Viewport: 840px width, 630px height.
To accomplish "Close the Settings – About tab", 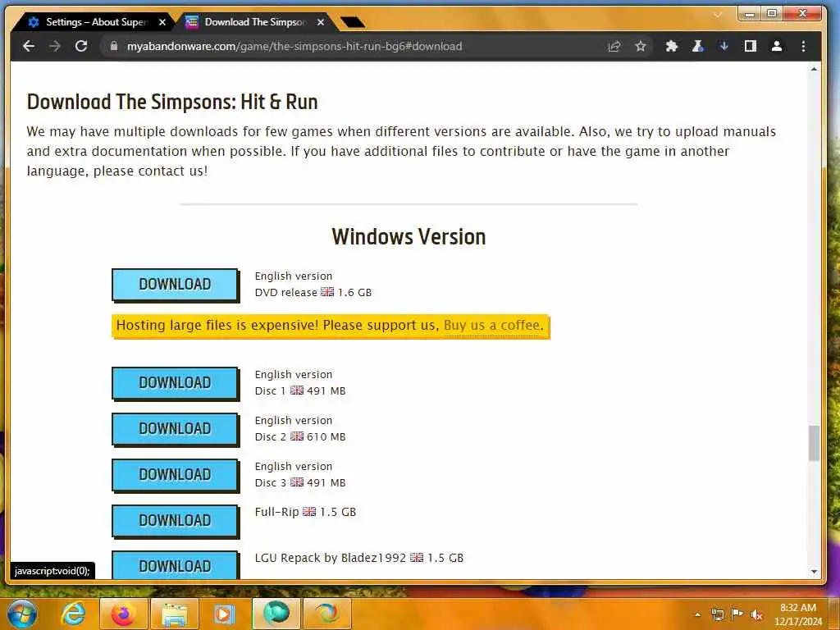I will (162, 22).
